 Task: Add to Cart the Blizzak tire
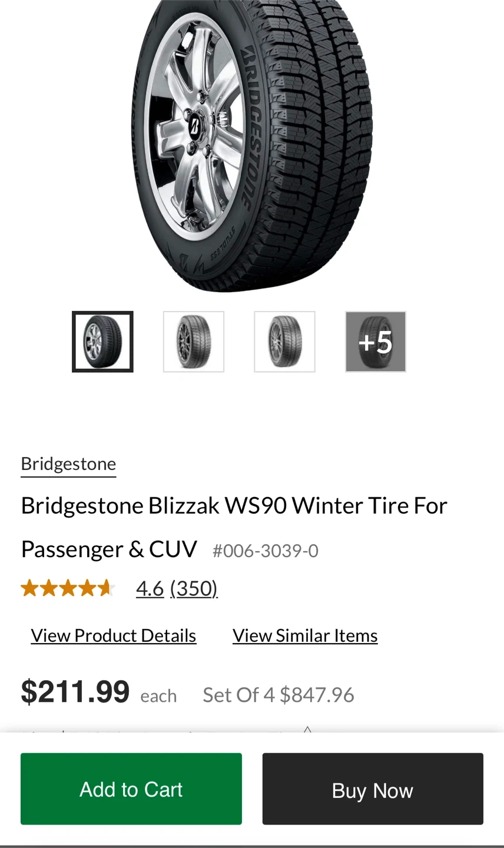131,789
